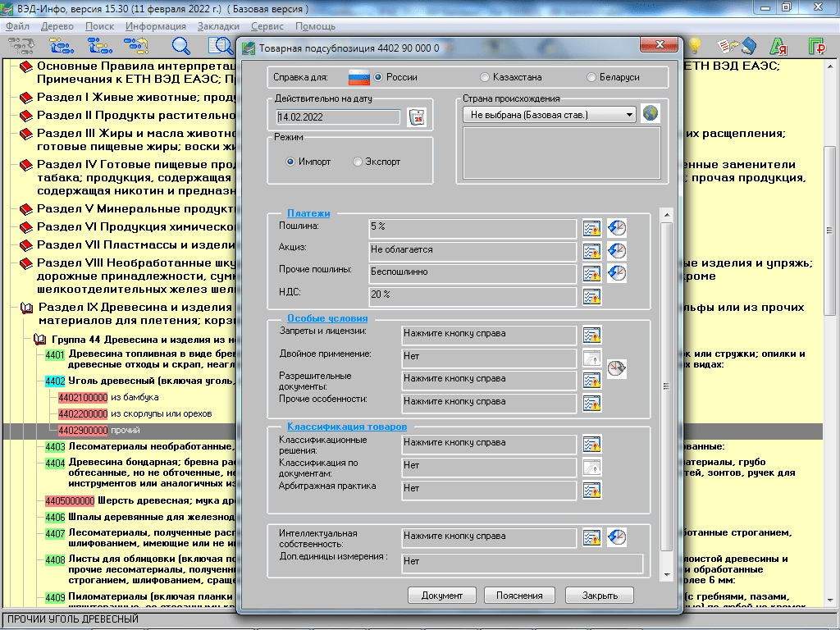Image resolution: width=840 pixels, height=630 pixels.
Task: Open details for Прочие особенности
Action: (x=591, y=403)
